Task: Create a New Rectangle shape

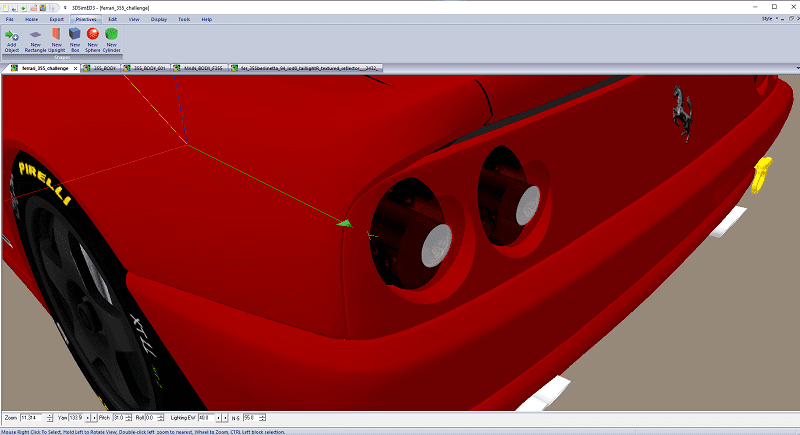Action: pos(35,40)
